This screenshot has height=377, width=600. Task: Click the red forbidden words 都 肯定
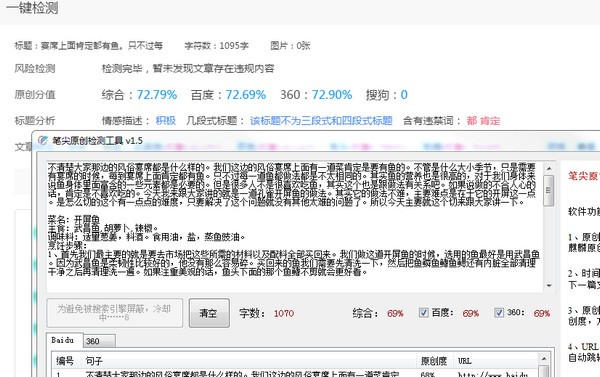click(483, 121)
